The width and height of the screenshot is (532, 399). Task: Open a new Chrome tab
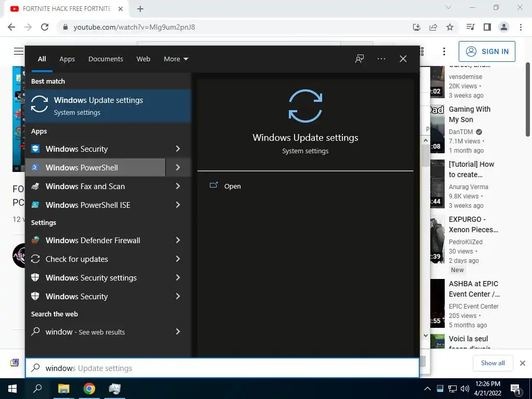pos(140,9)
